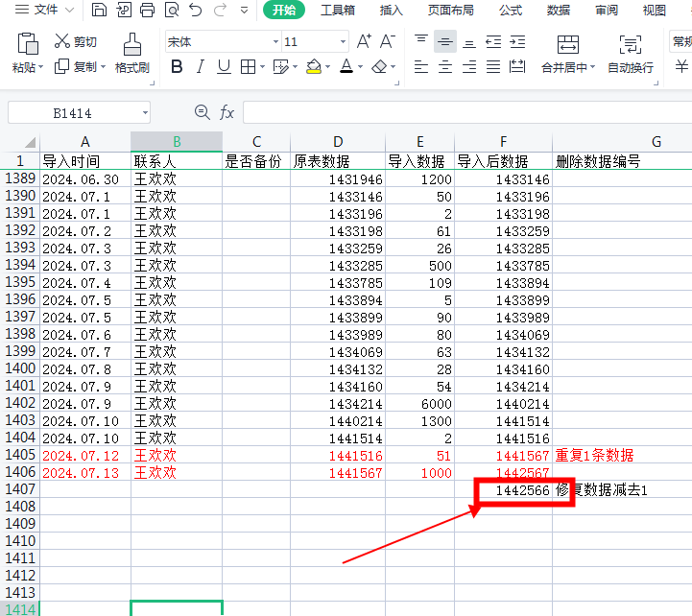This screenshot has height=616, width=692.
Task: Switch to the 插入 tab
Action: 391,10
